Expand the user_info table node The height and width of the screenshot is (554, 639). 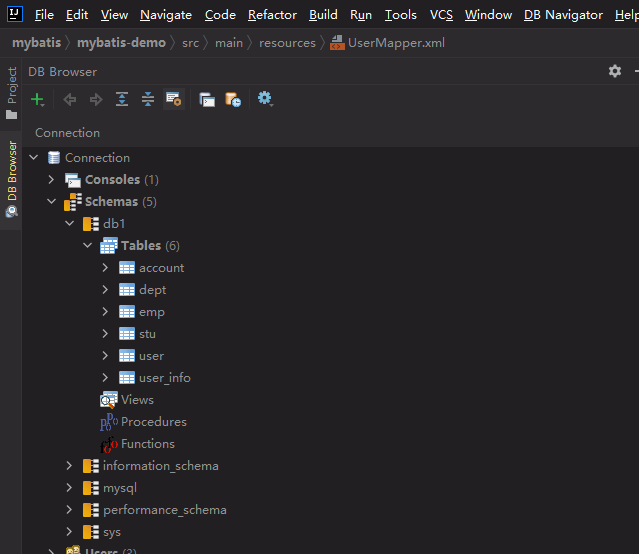[x=105, y=378]
